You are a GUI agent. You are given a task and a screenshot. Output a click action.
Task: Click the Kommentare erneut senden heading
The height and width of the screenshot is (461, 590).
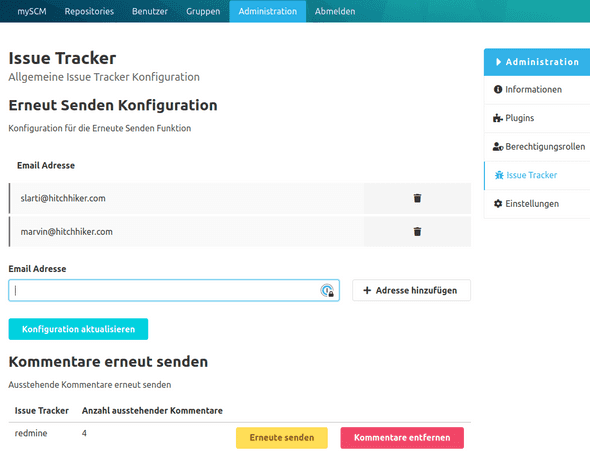pos(108,362)
